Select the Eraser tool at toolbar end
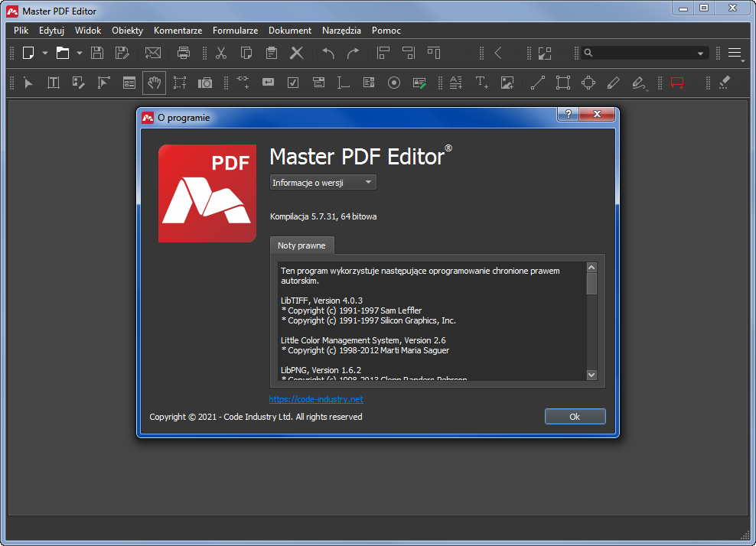The width and height of the screenshot is (756, 546). click(725, 83)
